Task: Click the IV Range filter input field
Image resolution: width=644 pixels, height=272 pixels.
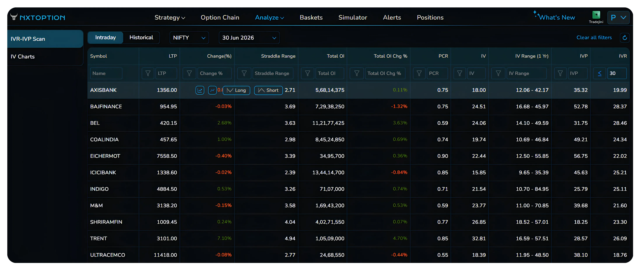Action: 526,73
